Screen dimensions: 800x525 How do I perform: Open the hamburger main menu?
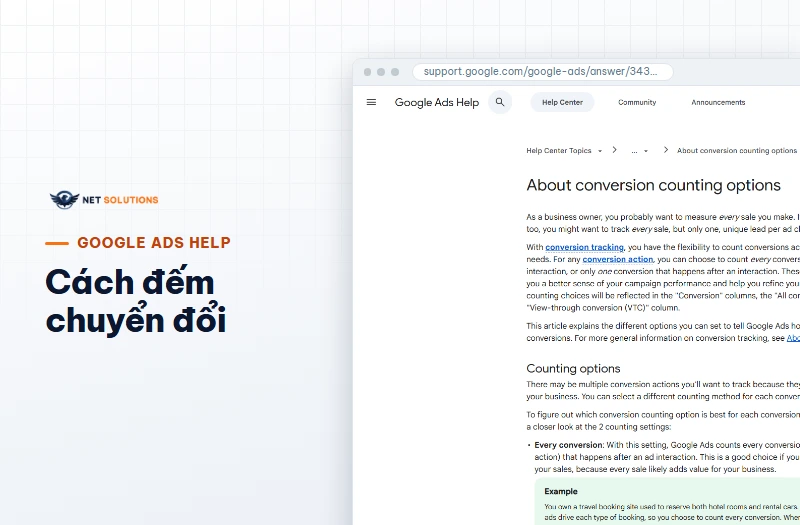tap(371, 102)
